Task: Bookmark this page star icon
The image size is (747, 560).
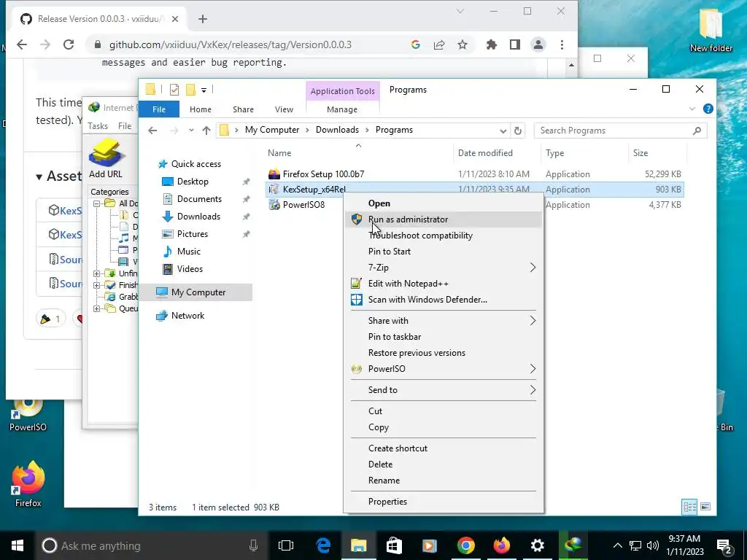Action: click(x=462, y=44)
